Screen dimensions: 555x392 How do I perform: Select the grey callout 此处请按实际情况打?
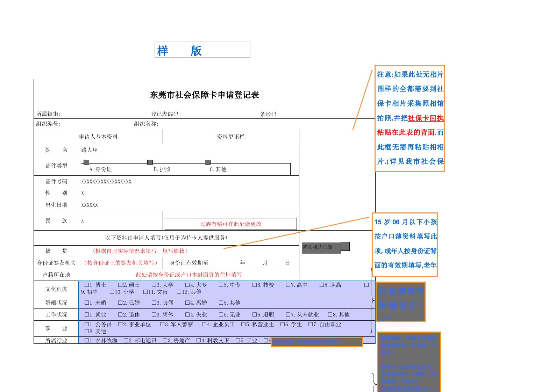401,302
